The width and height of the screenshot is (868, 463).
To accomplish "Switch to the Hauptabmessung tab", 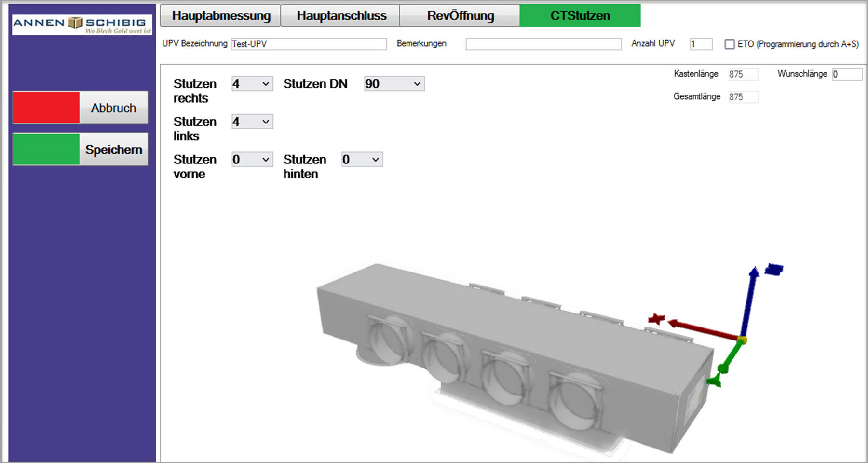I will pos(221,15).
